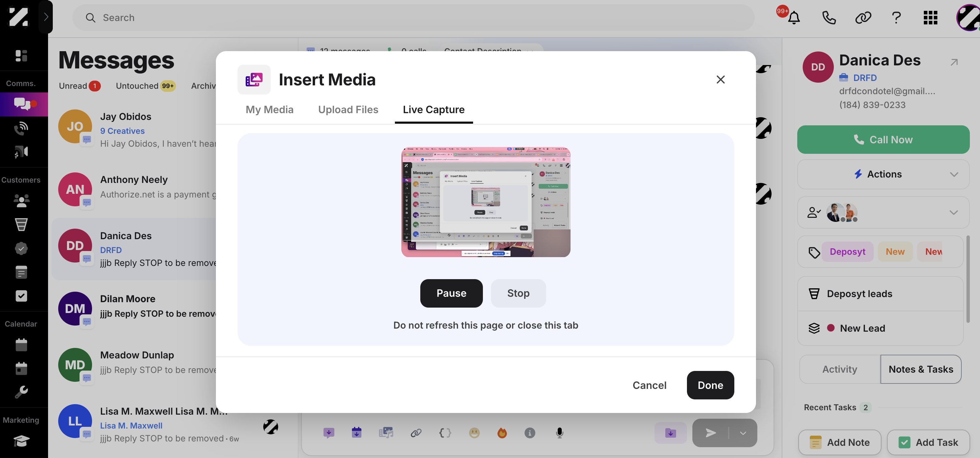The width and height of the screenshot is (980, 458).
Task: Close the Insert Media dialog
Action: click(x=720, y=80)
